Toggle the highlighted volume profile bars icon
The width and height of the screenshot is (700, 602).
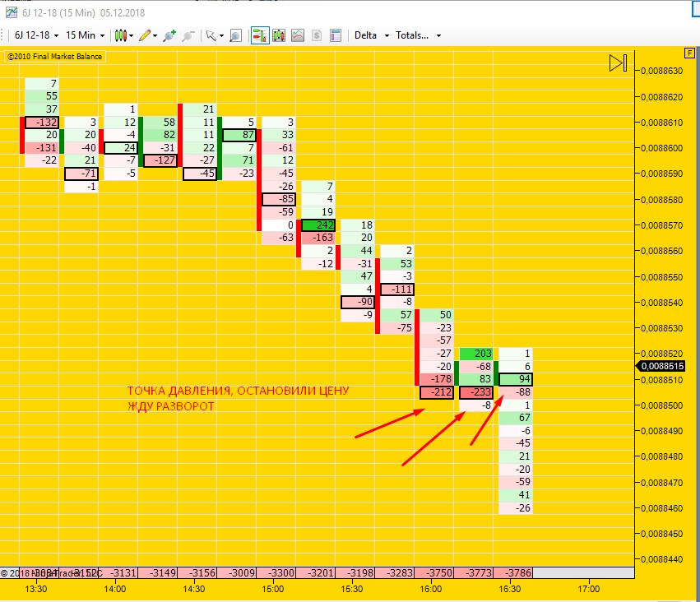260,35
